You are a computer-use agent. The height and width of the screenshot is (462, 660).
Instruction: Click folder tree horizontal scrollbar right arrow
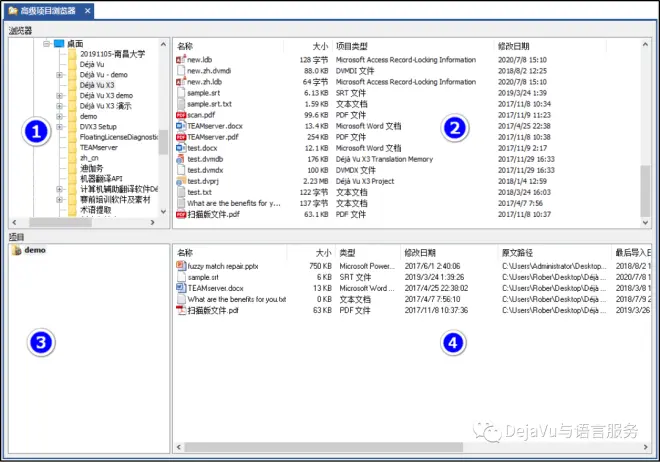click(152, 222)
